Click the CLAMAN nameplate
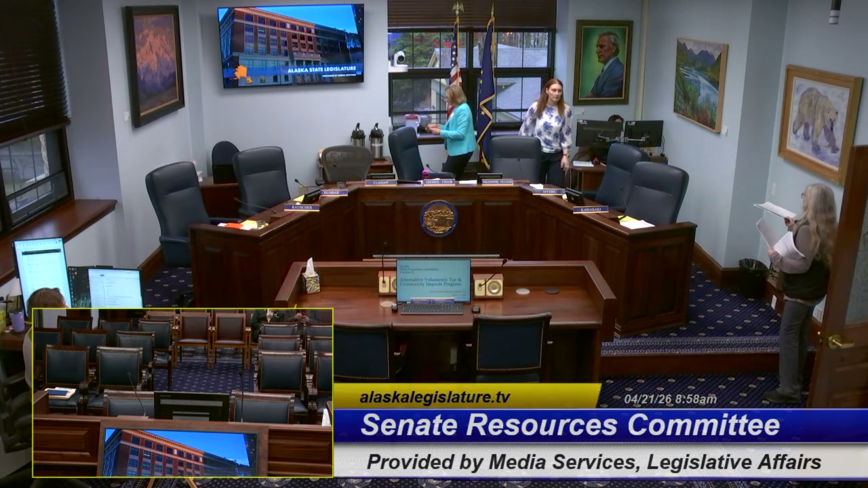 click(380, 182)
